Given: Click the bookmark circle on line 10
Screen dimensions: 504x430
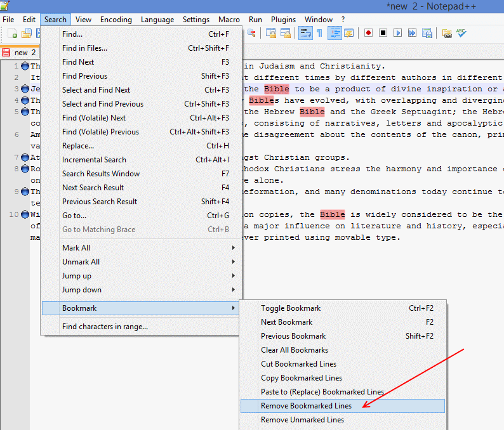Looking at the screenshot, I should pyautogui.click(x=25, y=214).
